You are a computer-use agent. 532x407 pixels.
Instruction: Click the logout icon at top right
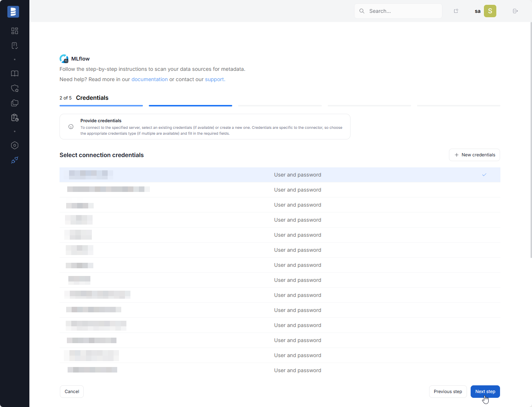(x=515, y=11)
